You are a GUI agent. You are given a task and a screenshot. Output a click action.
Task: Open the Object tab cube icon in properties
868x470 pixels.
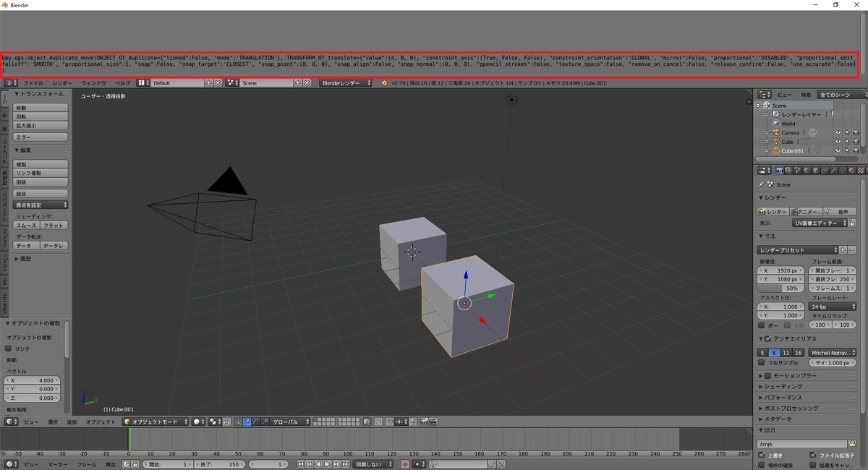tap(815, 170)
